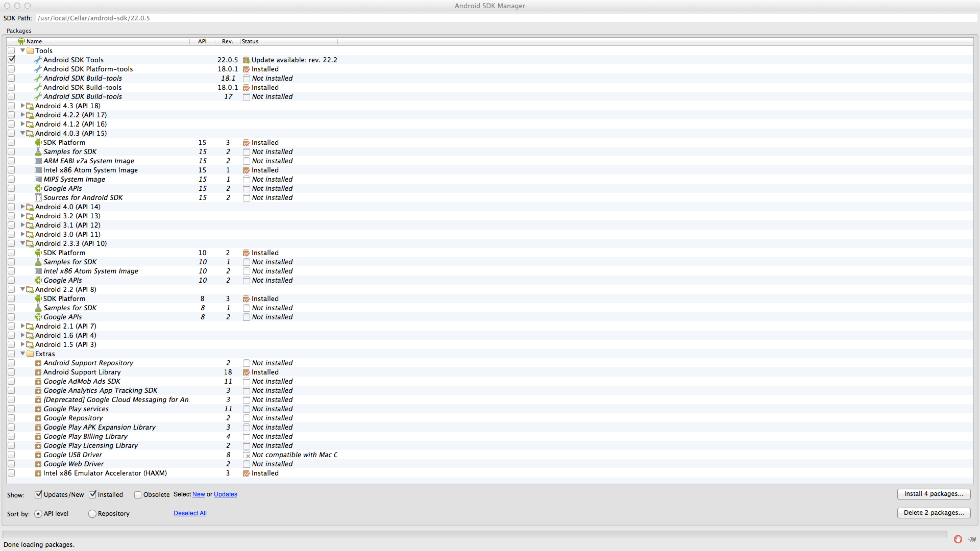Screen dimensions: 980x551
Task: Click the Google Play services package icon
Action: [38, 409]
